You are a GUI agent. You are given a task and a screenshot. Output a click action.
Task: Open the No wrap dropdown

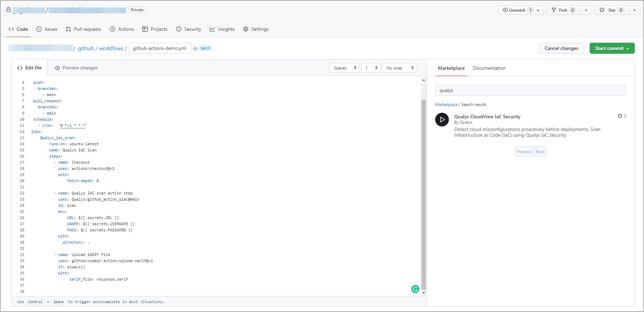coord(399,68)
